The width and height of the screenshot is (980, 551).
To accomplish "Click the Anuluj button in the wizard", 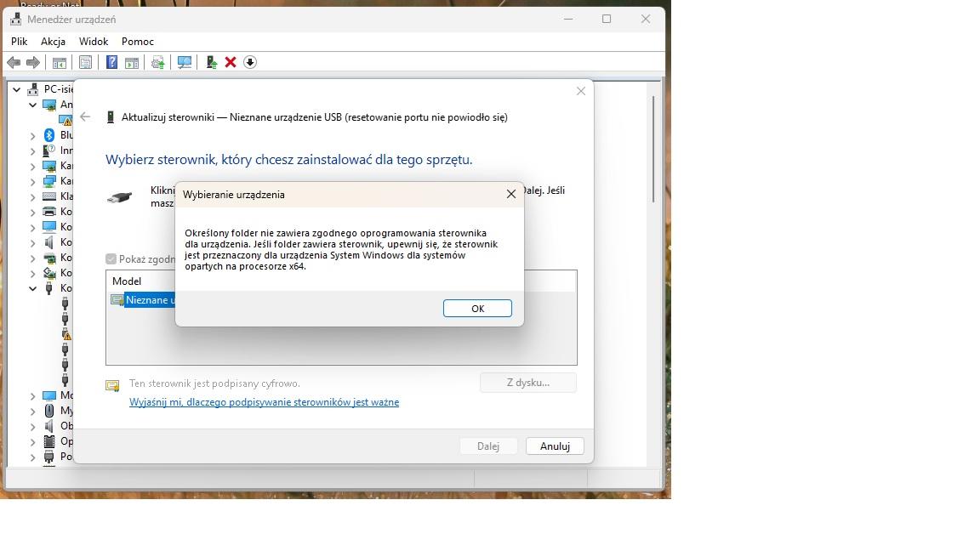I will click(x=555, y=446).
